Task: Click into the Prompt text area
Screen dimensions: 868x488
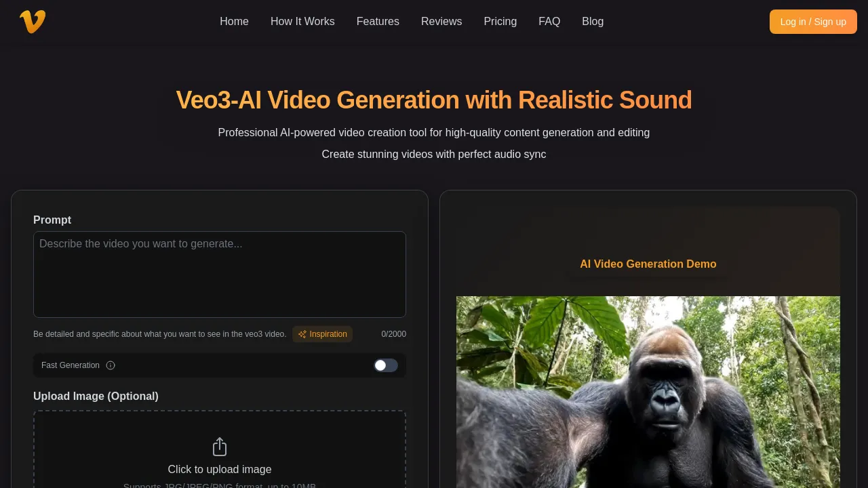Action: (220, 274)
